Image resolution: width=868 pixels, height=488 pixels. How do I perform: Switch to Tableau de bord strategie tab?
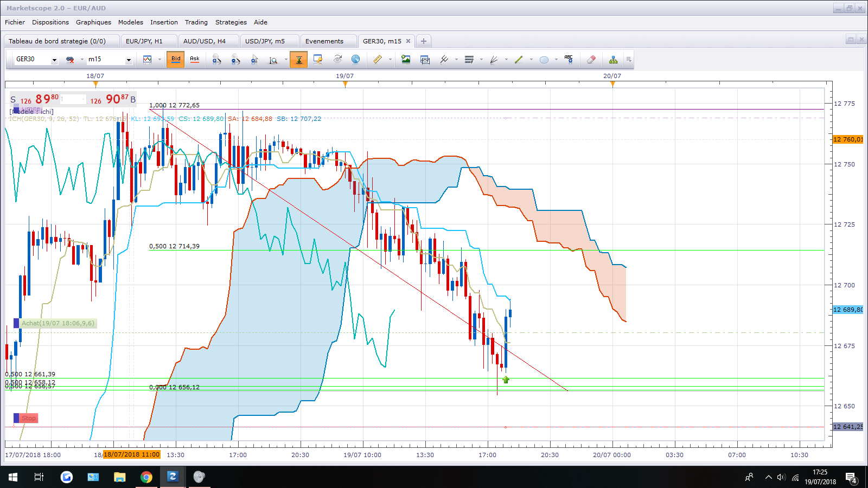[x=61, y=41]
